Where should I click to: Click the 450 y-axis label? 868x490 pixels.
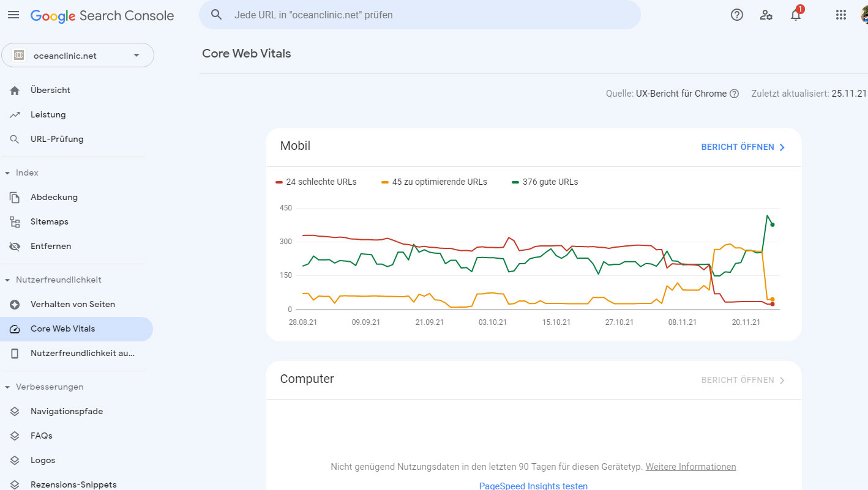285,208
